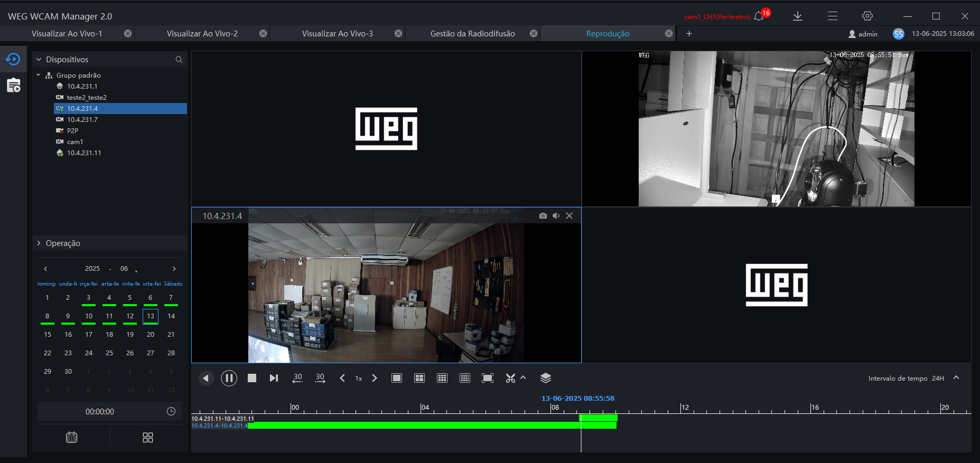Stop the playback

coord(252,378)
